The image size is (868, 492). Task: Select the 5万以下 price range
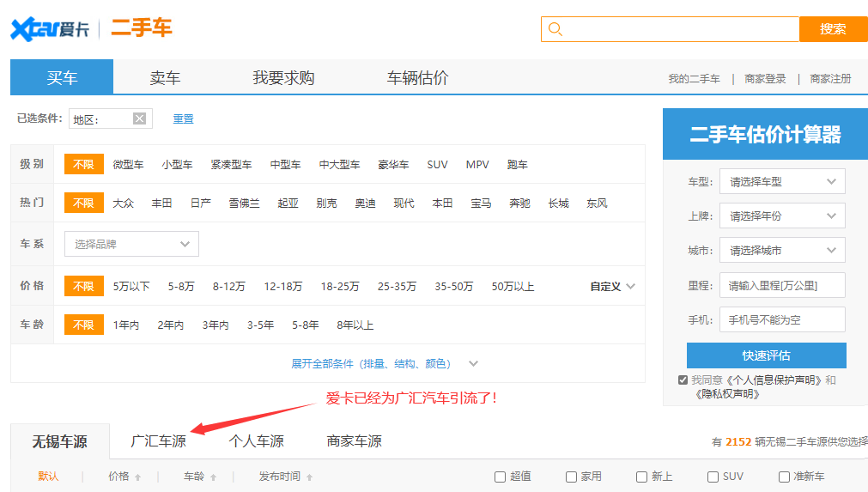(x=131, y=286)
